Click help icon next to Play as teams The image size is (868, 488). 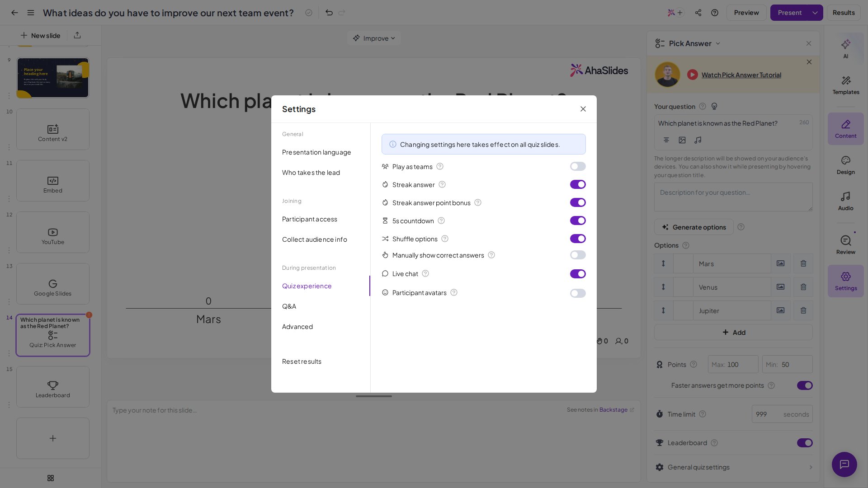440,166
